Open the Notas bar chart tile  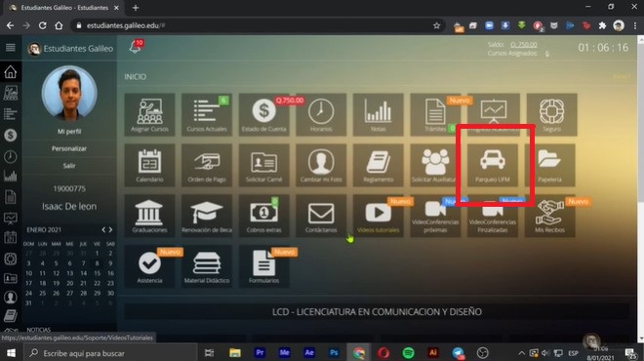click(378, 114)
